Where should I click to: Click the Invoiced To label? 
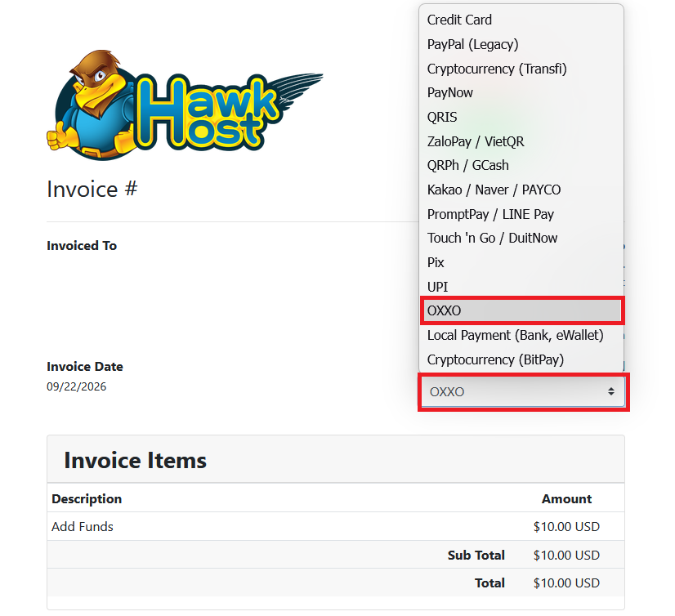[x=82, y=246]
